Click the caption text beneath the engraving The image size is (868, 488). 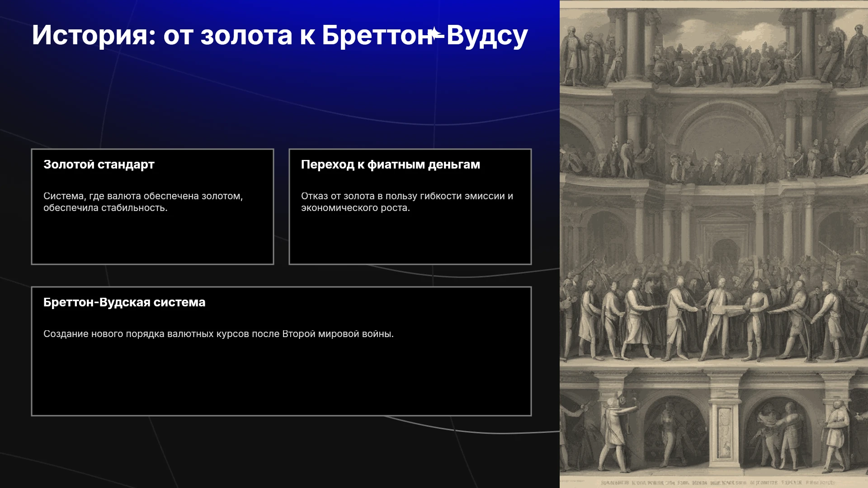click(x=718, y=483)
